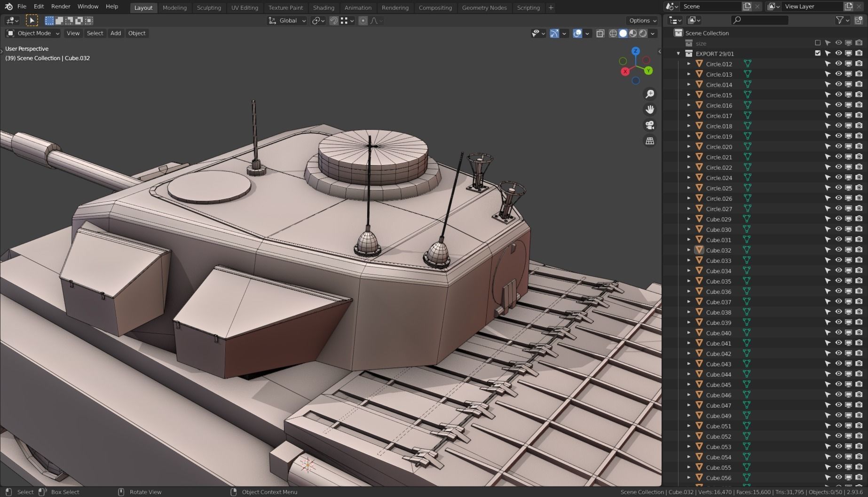Image resolution: width=868 pixels, height=497 pixels.
Task: Open the viewport Select menu
Action: pyautogui.click(x=95, y=33)
